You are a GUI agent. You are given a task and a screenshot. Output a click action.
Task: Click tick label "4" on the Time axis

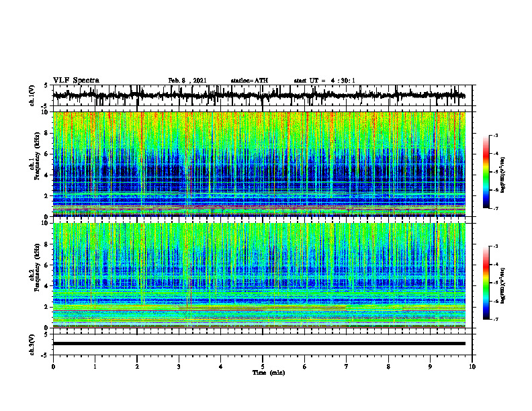[220, 367]
